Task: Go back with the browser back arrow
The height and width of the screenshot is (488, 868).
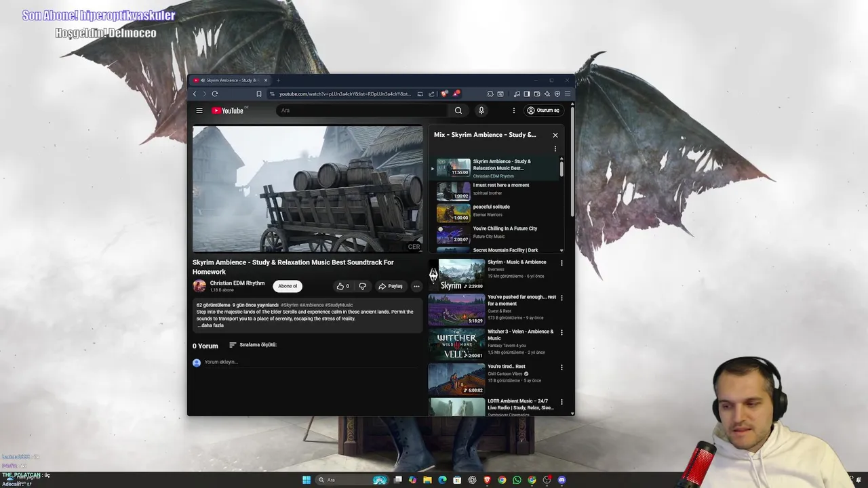Action: (195, 94)
